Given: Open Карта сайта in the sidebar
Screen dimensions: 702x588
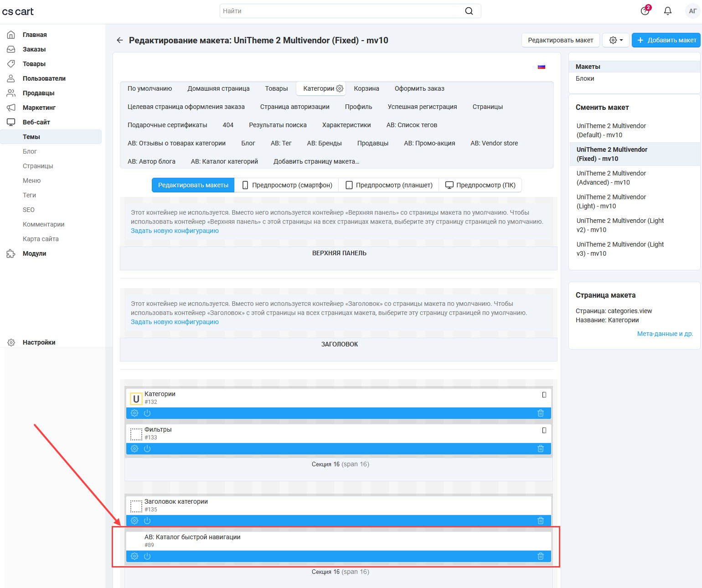Looking at the screenshot, I should [x=41, y=239].
